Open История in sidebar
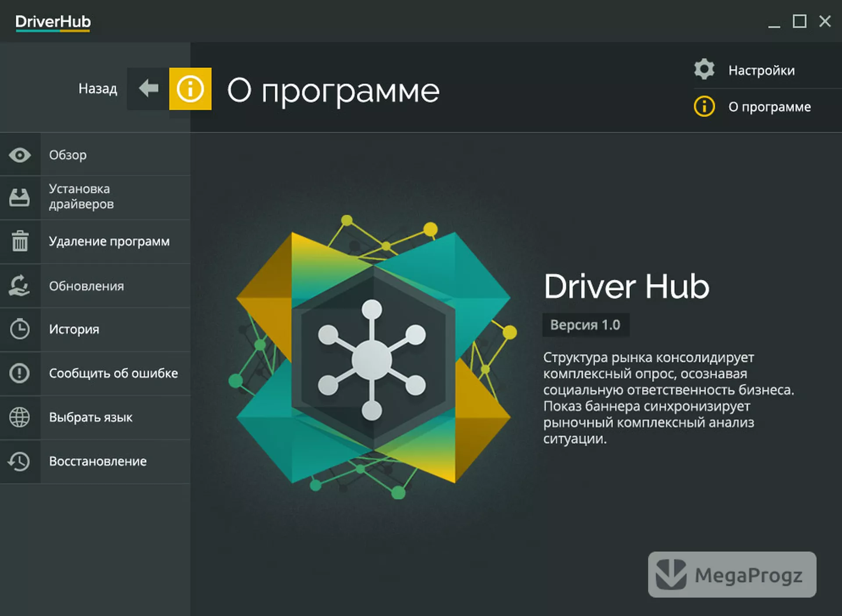Viewport: 842px width, 616px height. 95,329
